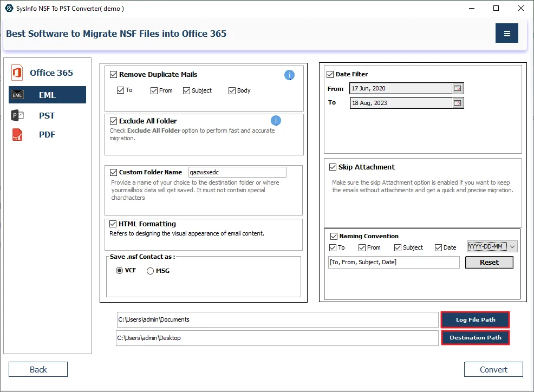Open the hamburger menu icon
This screenshot has height=392, width=534.
[506, 34]
